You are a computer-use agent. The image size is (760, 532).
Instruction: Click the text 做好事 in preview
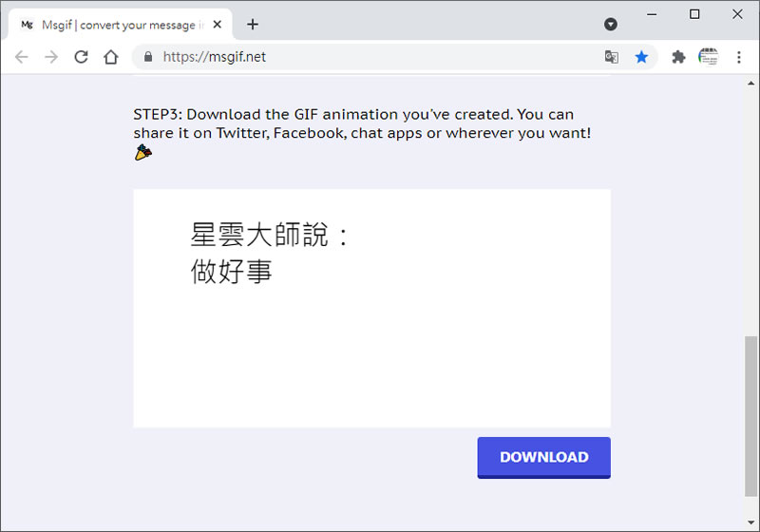pos(231,271)
